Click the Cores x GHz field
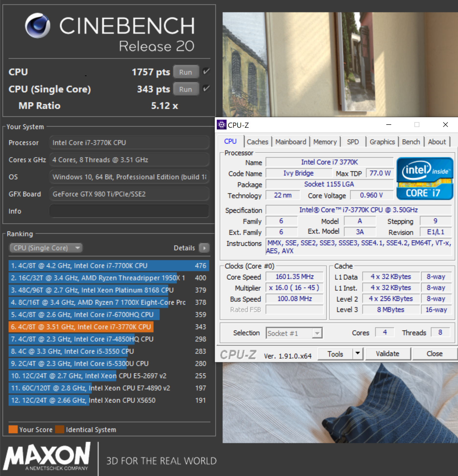 (129, 160)
